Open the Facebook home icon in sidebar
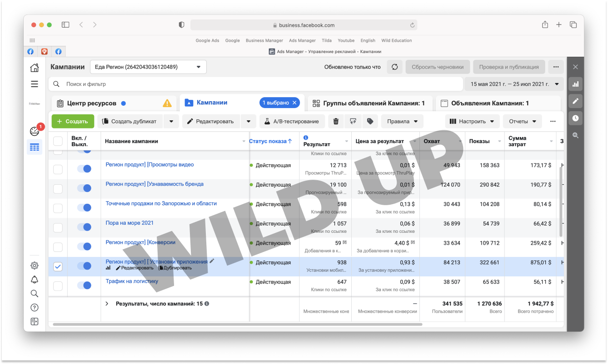The image size is (608, 364). point(35,68)
